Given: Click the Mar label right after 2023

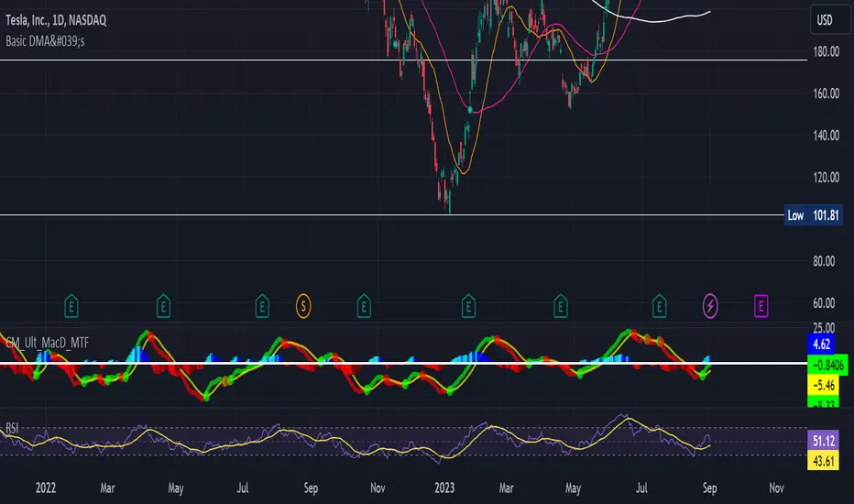Looking at the screenshot, I should click(x=506, y=488).
